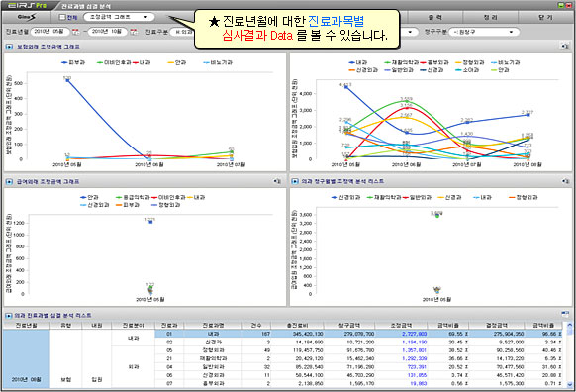Viewport: 576px width, 392px height.
Task: Expand the 청구구분 combo box
Action: coord(484,32)
